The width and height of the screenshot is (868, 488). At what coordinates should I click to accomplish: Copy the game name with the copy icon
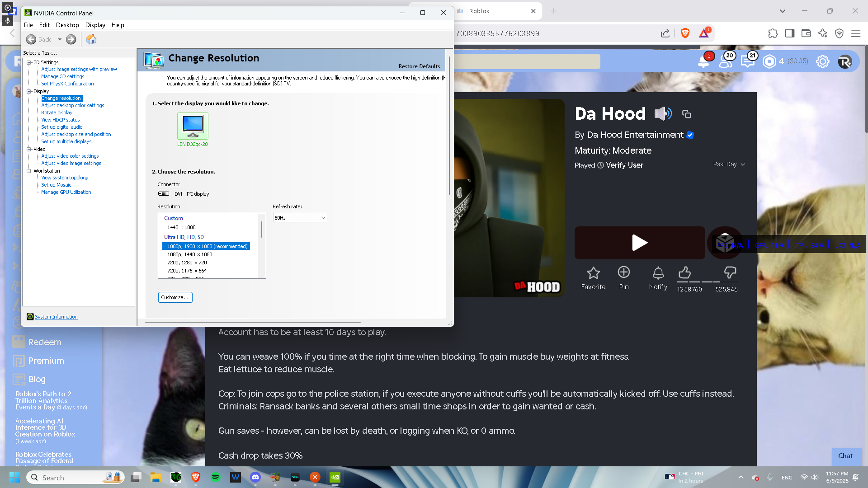[686, 114]
